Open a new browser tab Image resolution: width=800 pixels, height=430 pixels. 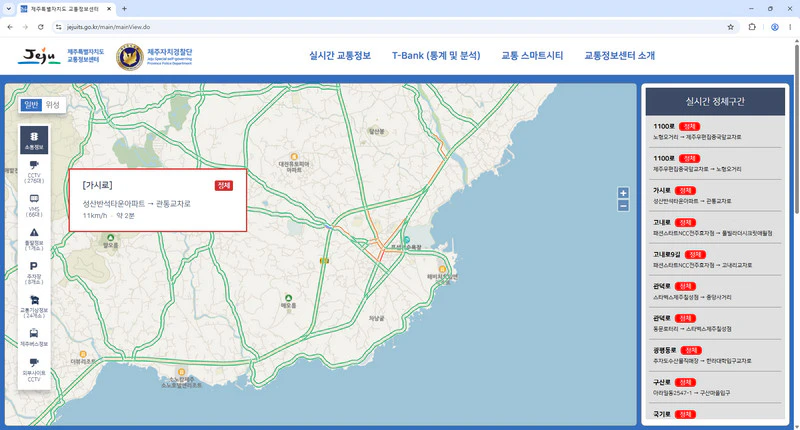point(124,9)
